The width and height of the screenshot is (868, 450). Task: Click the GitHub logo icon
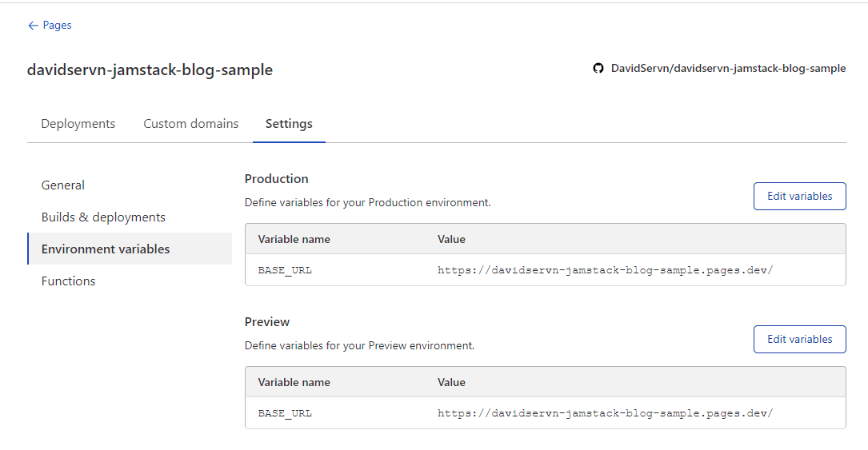point(598,68)
